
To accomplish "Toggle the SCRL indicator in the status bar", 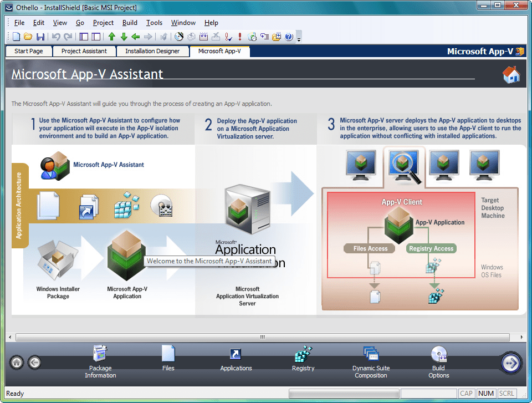I will (506, 393).
